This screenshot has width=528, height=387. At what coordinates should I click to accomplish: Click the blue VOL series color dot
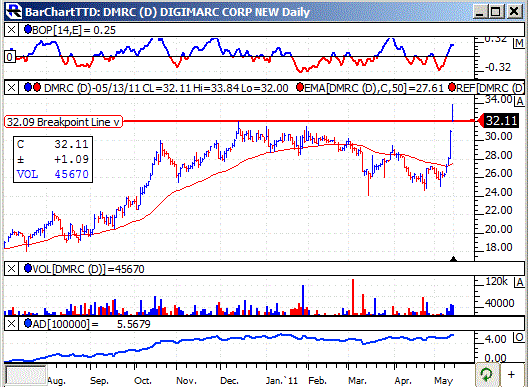[x=28, y=268]
